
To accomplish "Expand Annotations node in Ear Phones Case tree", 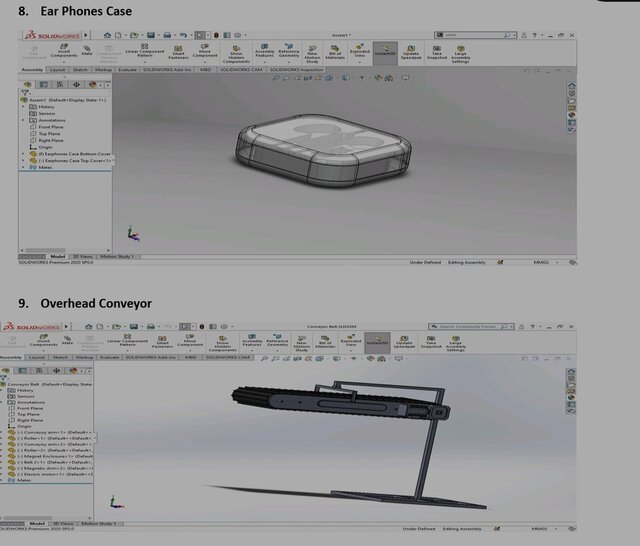I will coord(23,120).
